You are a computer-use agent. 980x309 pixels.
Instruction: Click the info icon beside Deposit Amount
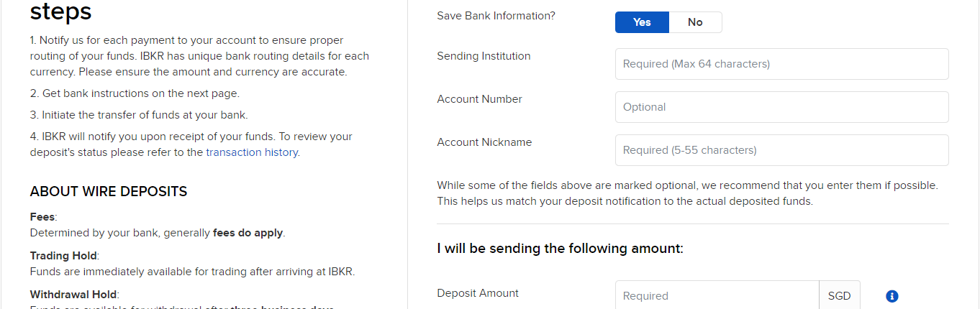click(892, 296)
